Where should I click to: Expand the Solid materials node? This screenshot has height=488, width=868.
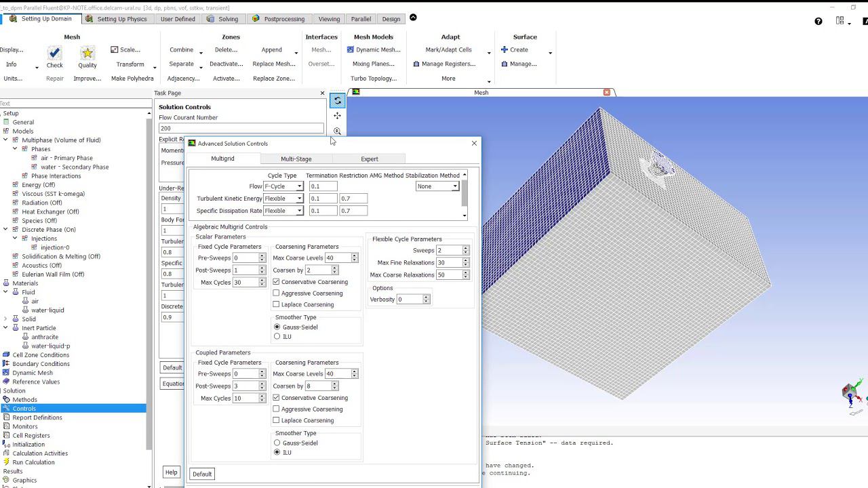[x=5, y=319]
